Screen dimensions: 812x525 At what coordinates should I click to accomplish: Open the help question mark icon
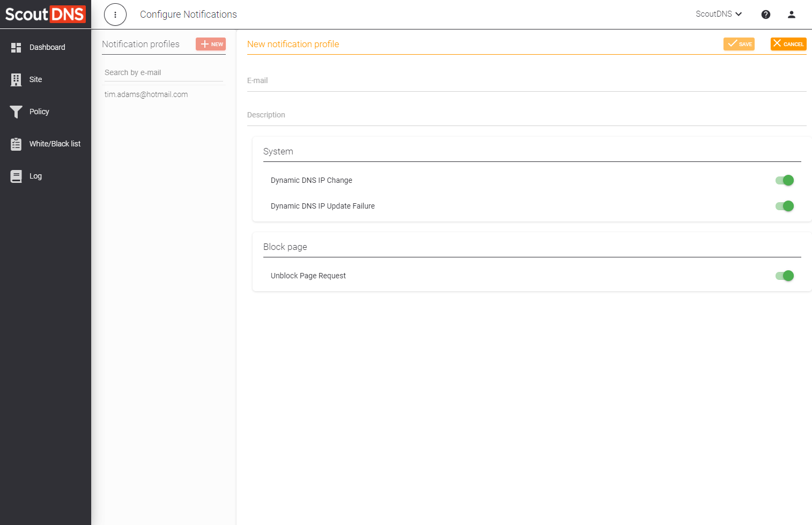click(766, 14)
